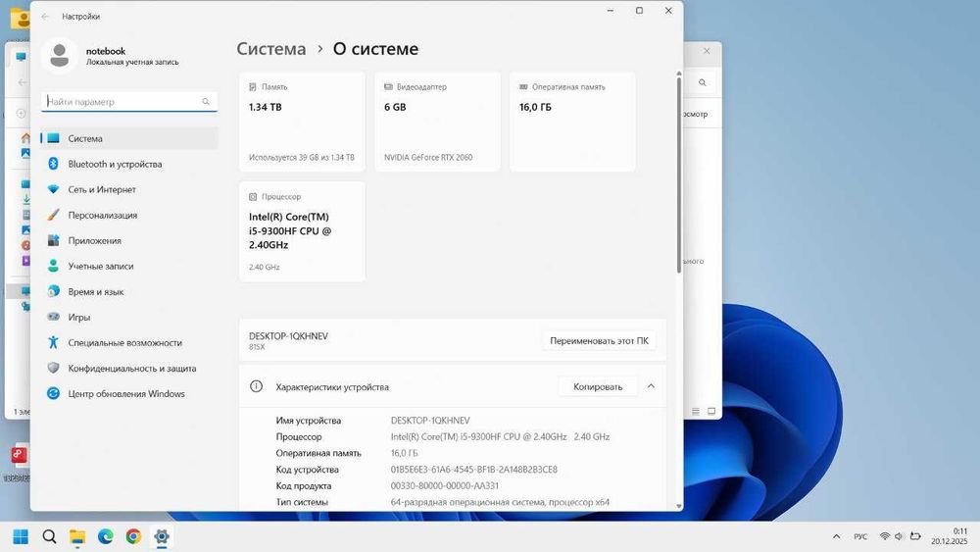Show hidden tray icons chevron

pyautogui.click(x=836, y=536)
